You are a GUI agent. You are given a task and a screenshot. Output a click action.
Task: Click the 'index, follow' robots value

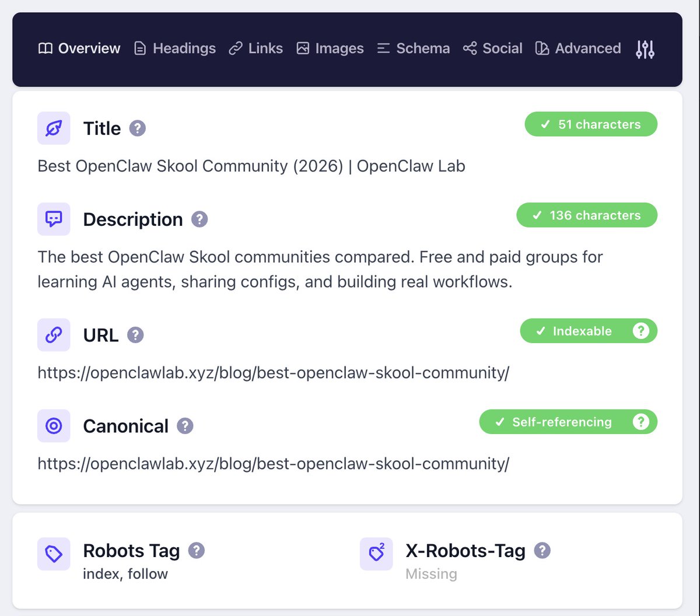click(125, 574)
